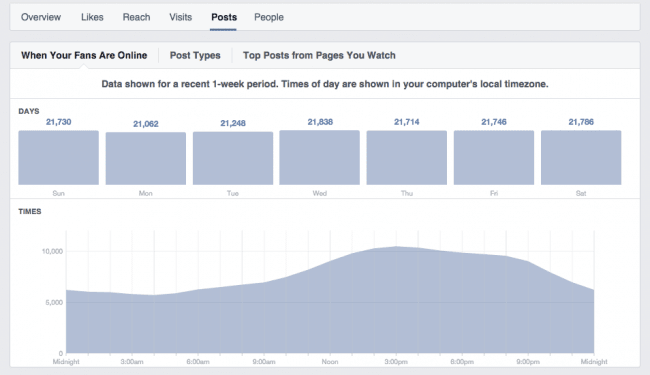Screen dimensions: 650x375
Task: Switch to Post Types section
Action: pyautogui.click(x=195, y=56)
